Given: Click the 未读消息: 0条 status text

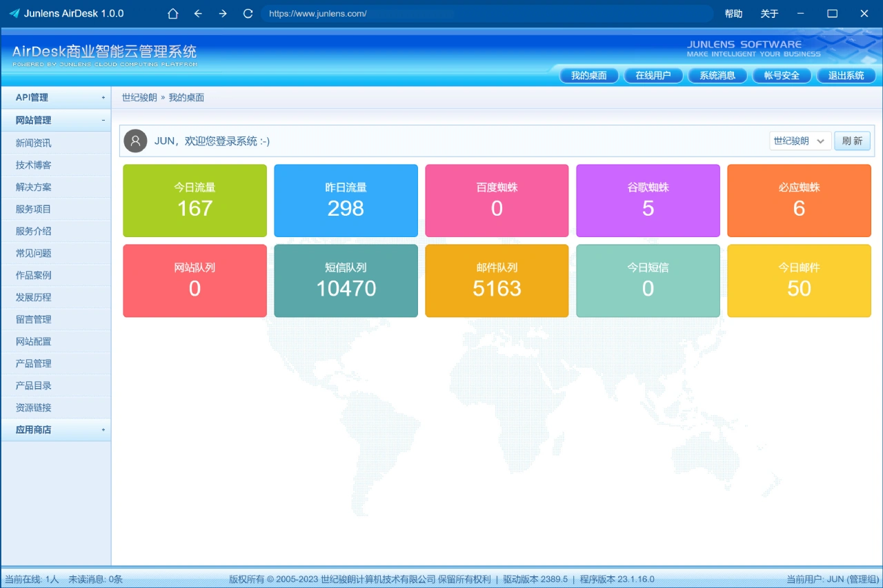Looking at the screenshot, I should [x=95, y=579].
